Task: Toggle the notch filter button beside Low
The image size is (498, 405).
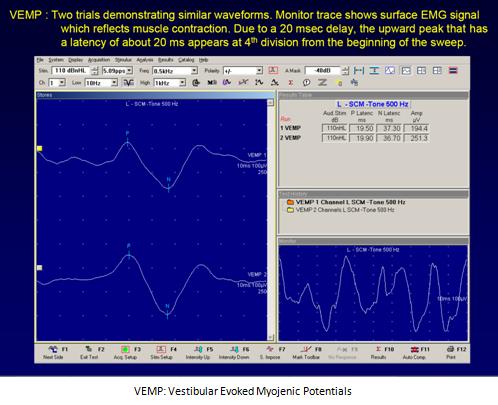Action: coord(128,83)
